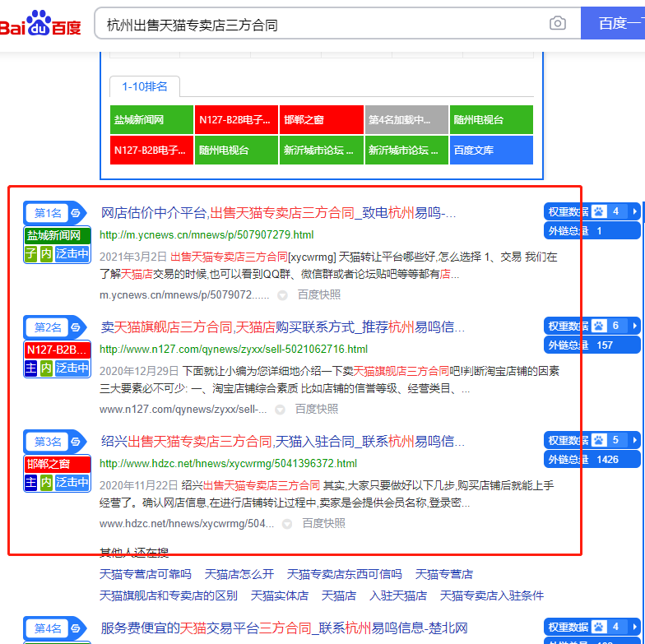
Task: Click blue 百度文库 ranking cell
Action: point(491,150)
